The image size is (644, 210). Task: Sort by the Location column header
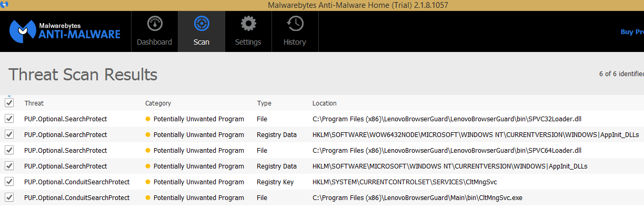tap(325, 103)
